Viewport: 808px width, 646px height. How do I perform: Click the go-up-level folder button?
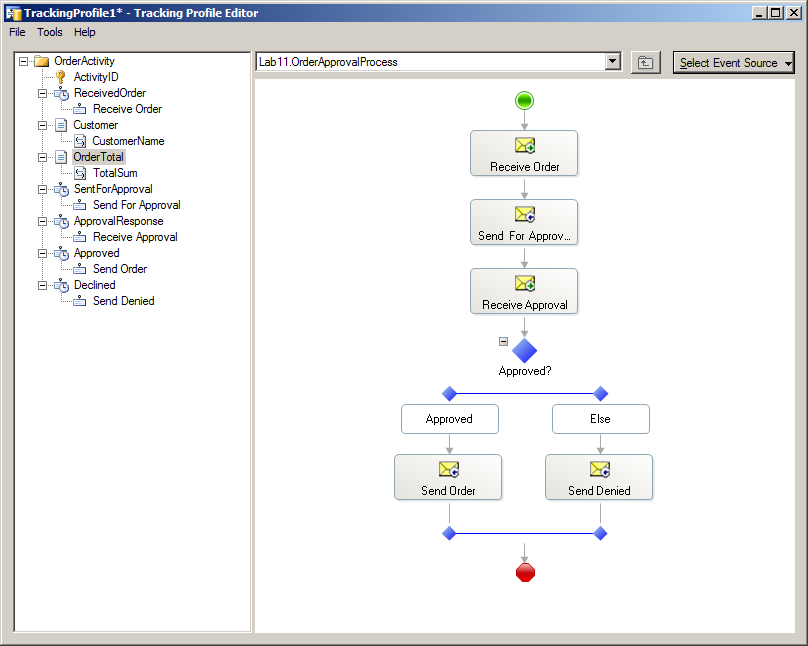pyautogui.click(x=646, y=63)
